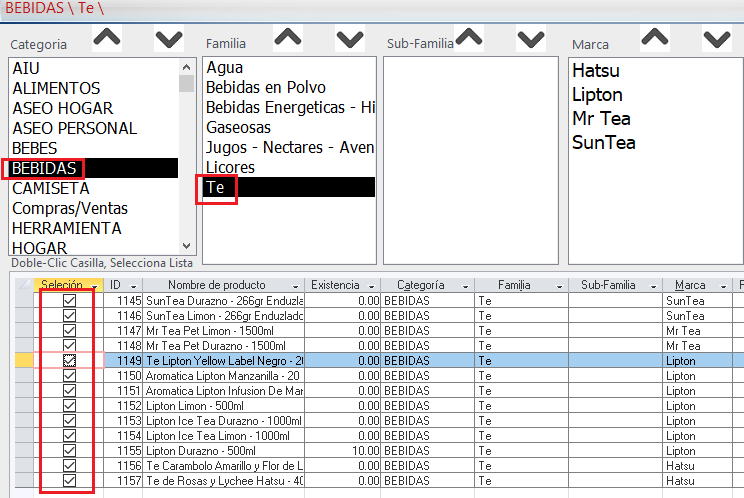Toggle checkbox of Mr Tea Pet Limon row

69,331
